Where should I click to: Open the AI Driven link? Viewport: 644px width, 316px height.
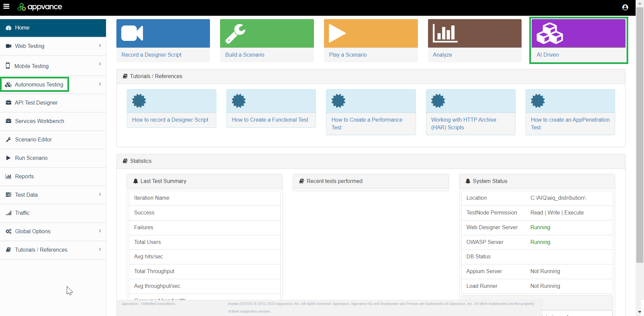point(547,55)
